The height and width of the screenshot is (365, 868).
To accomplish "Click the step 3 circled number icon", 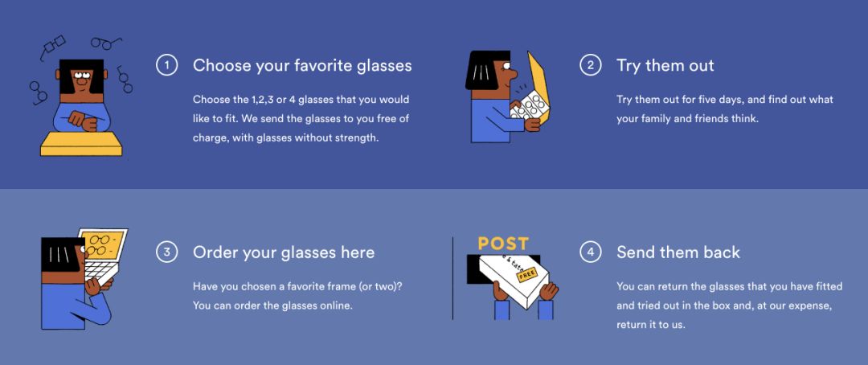I will 166,252.
